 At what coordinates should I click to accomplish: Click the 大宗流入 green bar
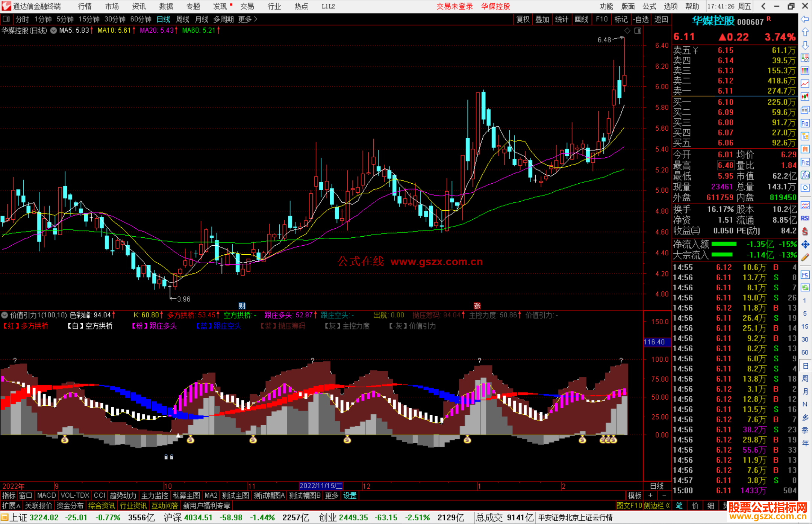[722, 255]
